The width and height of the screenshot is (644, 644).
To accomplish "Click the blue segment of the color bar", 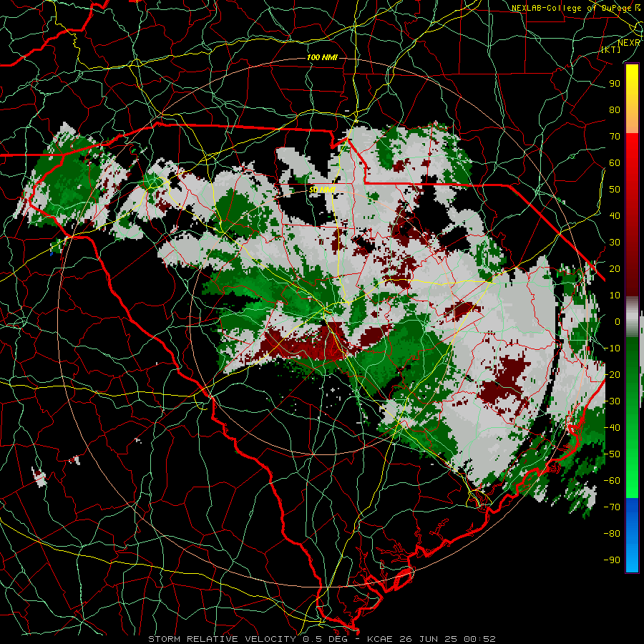I will coord(632,535).
